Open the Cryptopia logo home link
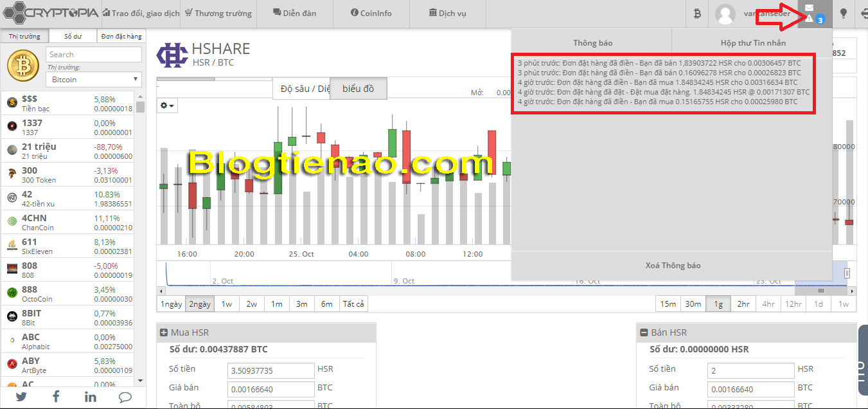868x409 pixels. pyautogui.click(x=50, y=12)
